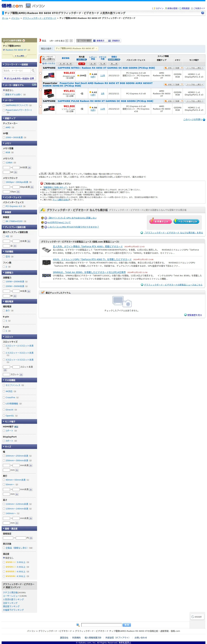207x644 pixels.
Task: Click the page-top home icon link
Action: point(204,119)
